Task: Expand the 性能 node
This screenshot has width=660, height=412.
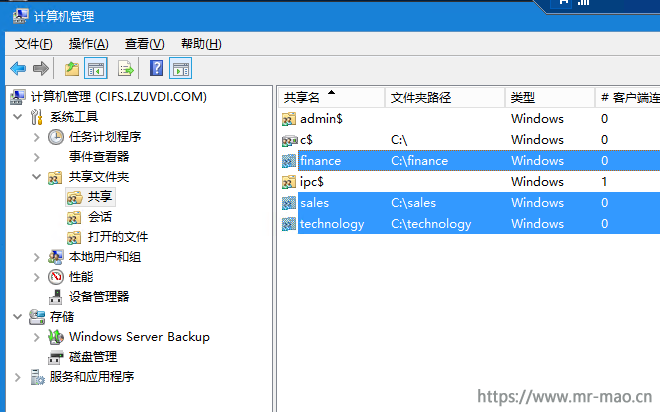Action: [37, 277]
